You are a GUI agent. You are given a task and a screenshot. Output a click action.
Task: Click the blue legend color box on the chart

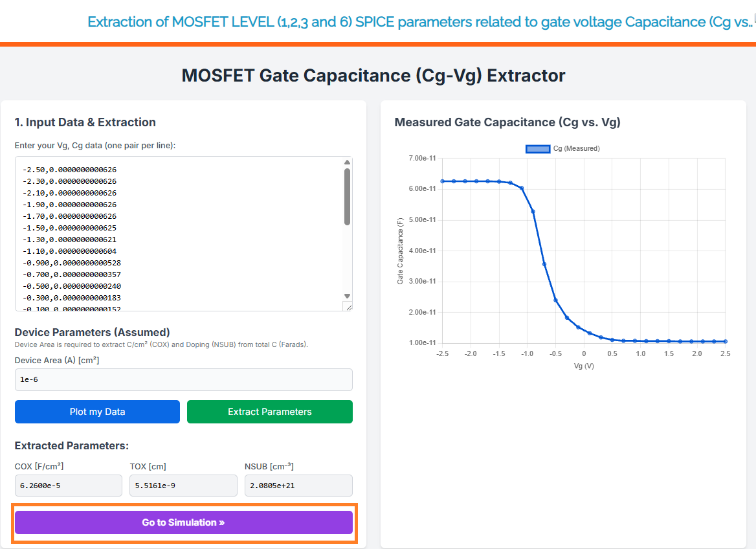(538, 149)
